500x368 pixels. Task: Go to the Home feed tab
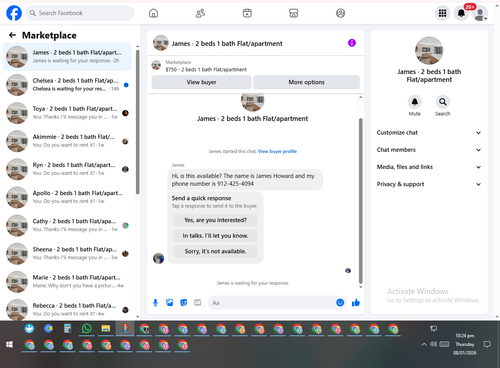[153, 13]
